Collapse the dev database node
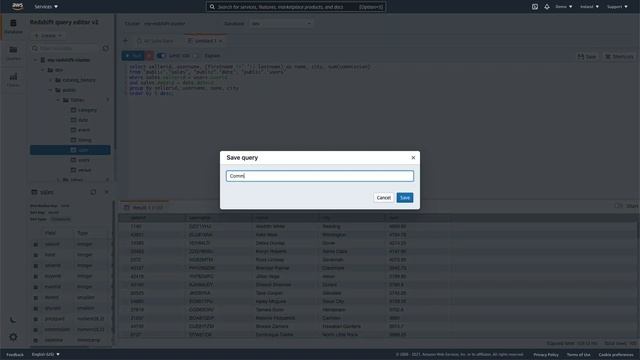This screenshot has width=640, height=360. (x=43, y=70)
